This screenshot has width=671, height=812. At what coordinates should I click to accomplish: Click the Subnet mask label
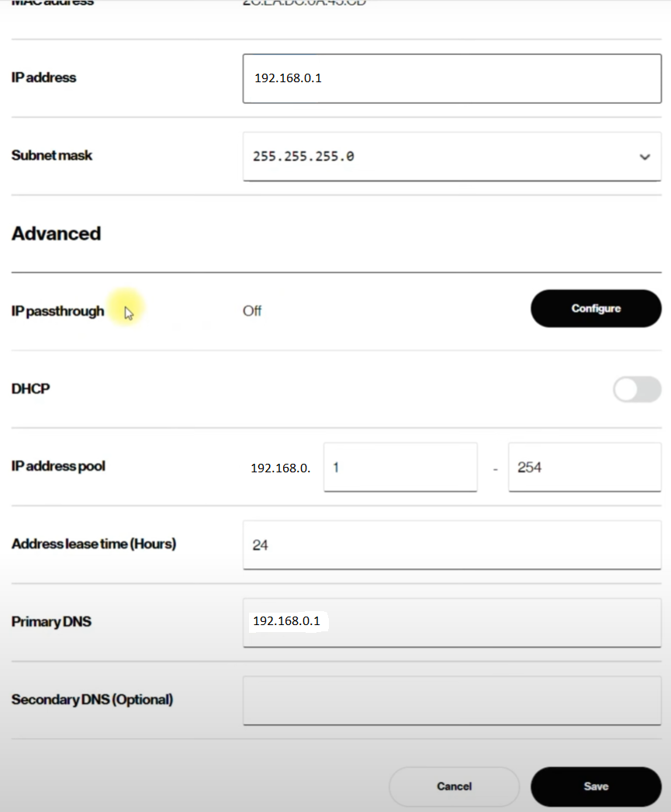point(52,155)
